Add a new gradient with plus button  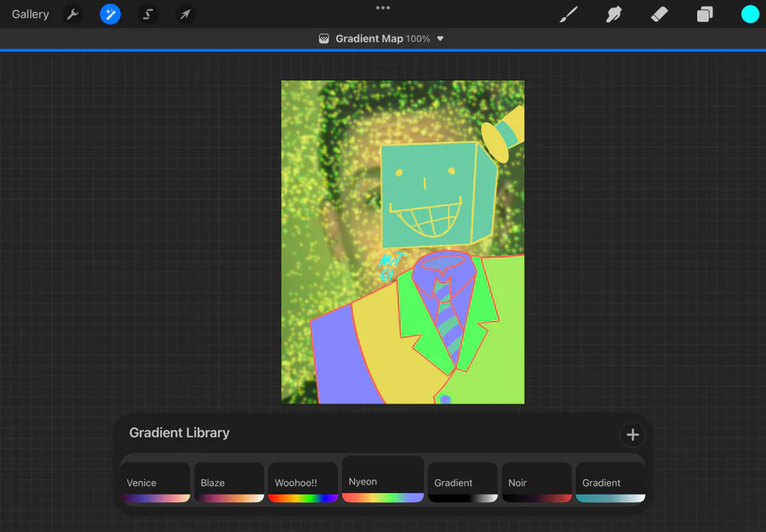[x=632, y=434]
